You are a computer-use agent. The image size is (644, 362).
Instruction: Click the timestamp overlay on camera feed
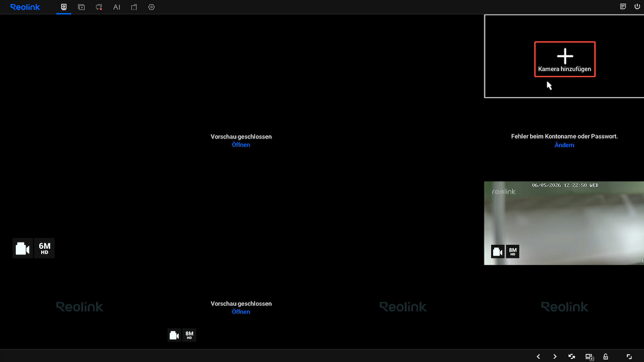(565, 185)
